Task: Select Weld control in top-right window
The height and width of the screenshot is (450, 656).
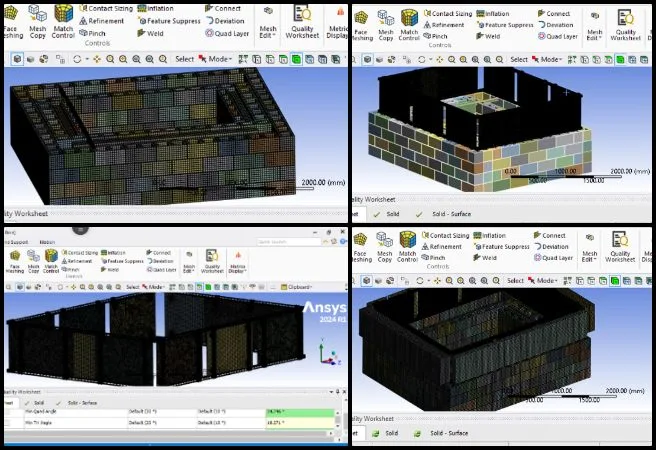Action: [488, 36]
